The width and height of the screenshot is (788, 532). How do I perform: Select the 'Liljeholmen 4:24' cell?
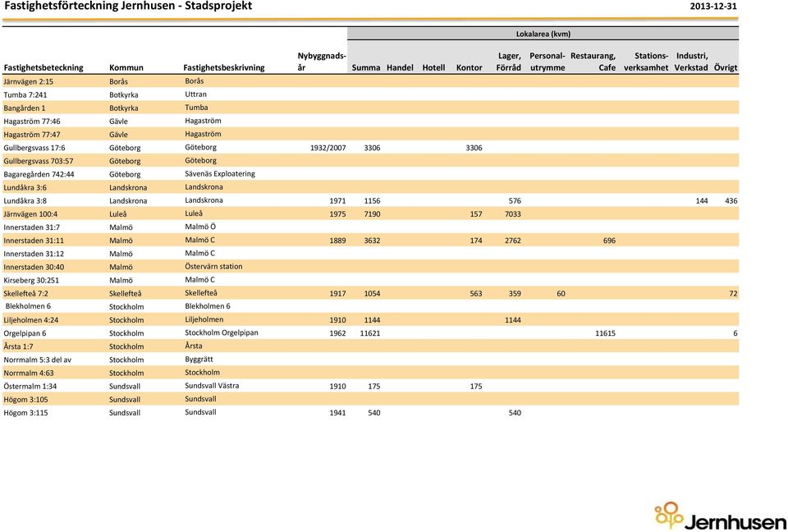point(30,320)
